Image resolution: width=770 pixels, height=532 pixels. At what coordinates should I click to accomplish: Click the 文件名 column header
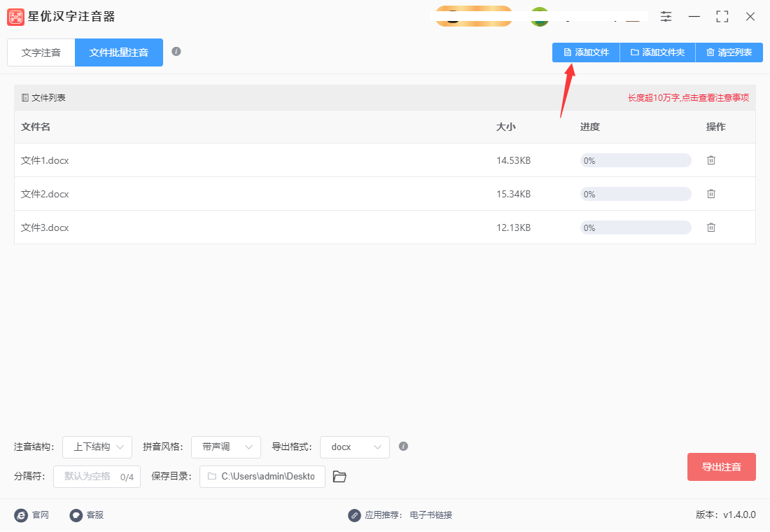click(x=36, y=127)
